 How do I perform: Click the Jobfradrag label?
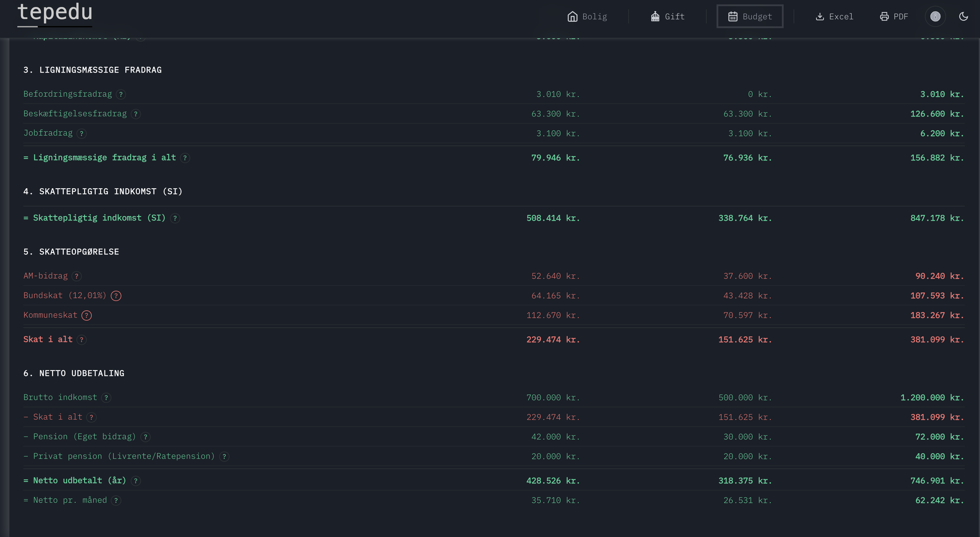48,133
